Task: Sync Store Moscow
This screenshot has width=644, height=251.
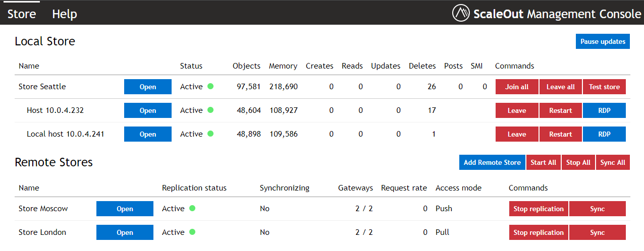Action: [x=598, y=209]
